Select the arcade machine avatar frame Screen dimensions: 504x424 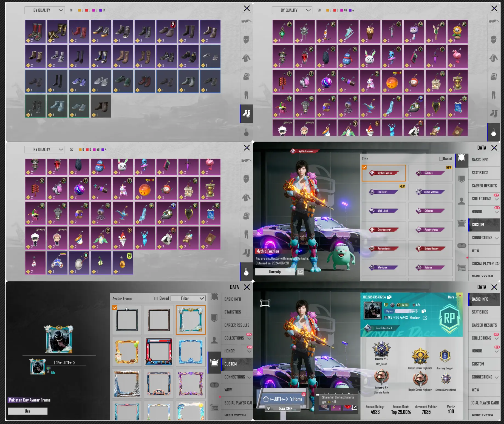[159, 352]
